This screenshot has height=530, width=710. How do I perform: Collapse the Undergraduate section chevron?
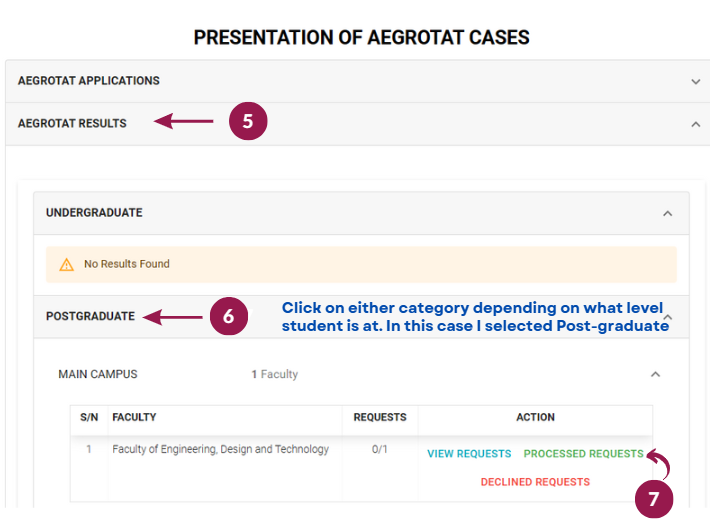tap(667, 213)
